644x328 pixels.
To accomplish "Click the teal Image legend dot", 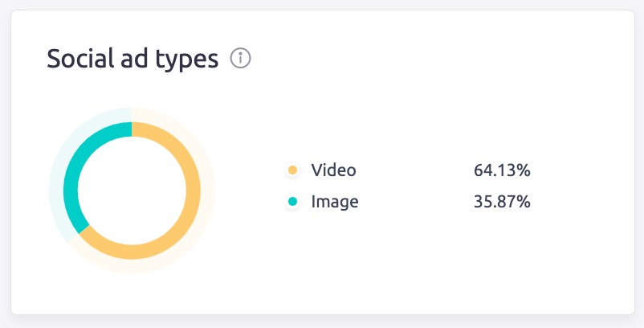I will (x=292, y=202).
